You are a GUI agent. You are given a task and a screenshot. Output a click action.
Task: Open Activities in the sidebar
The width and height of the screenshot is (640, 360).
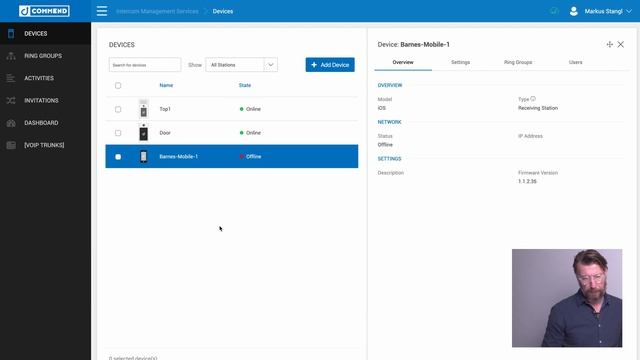click(45, 78)
